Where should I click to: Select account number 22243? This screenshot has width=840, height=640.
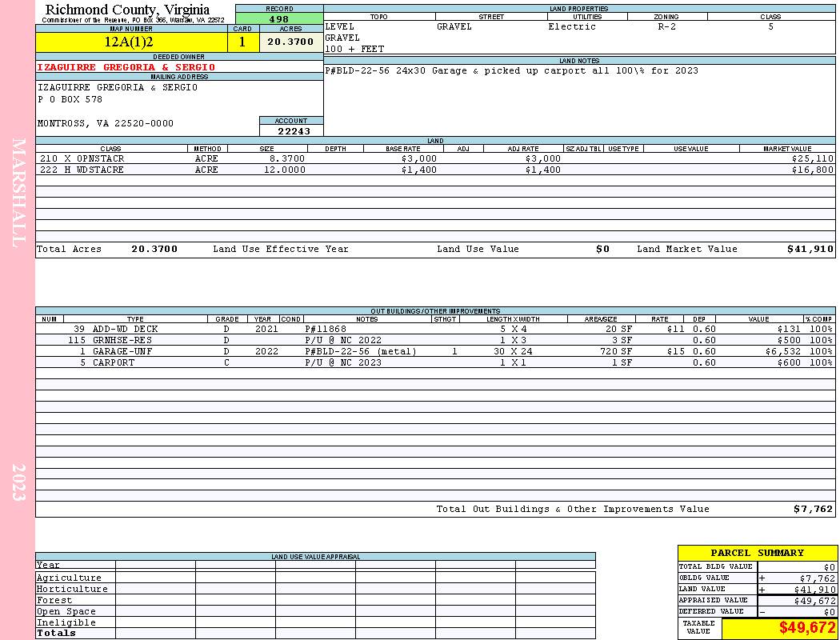(x=294, y=131)
